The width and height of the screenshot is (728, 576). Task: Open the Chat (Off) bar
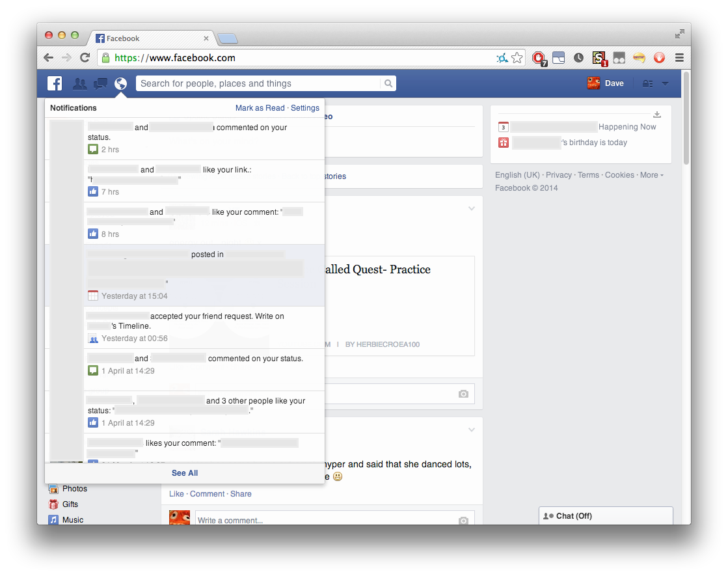point(606,516)
